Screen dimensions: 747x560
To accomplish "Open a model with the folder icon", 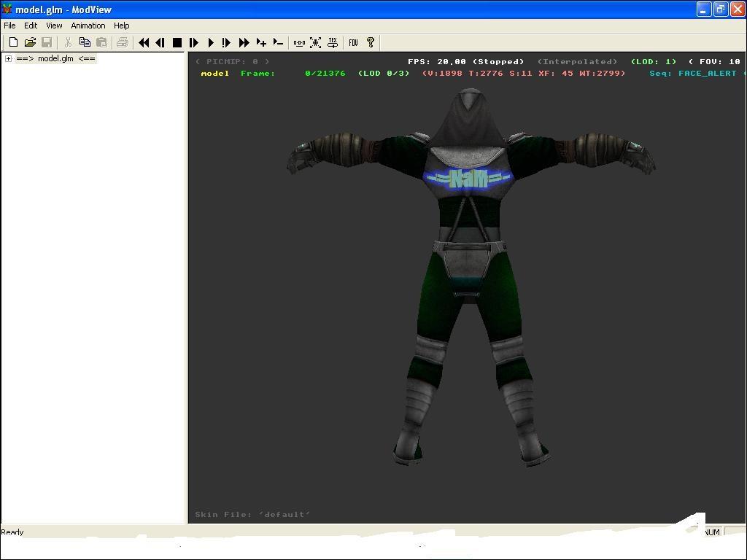I will (x=30, y=43).
